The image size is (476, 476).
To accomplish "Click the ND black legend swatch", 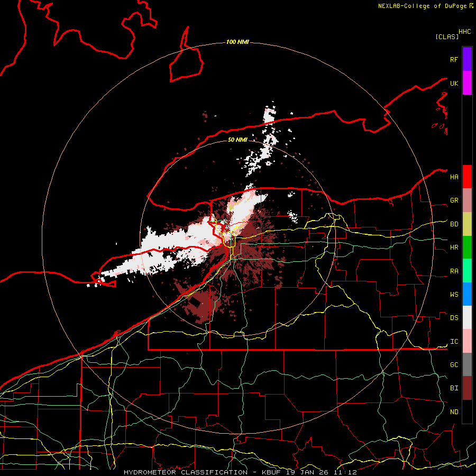I will point(467,411).
